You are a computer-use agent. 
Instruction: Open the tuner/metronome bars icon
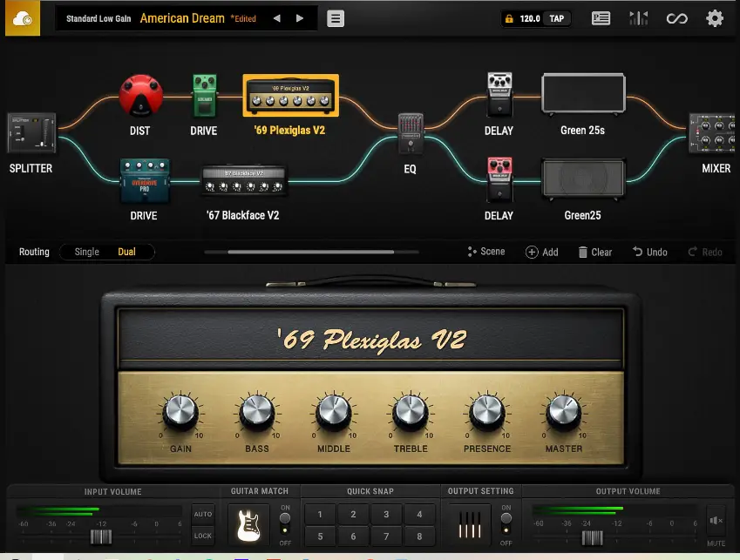point(639,18)
